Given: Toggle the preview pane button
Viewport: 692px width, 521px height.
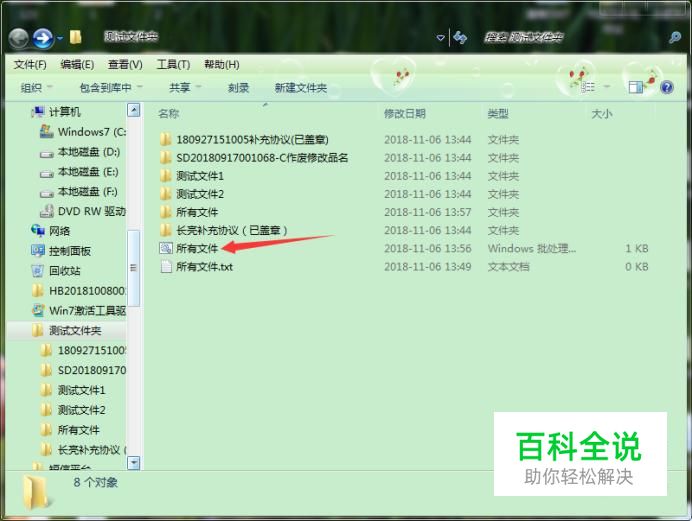Looking at the screenshot, I should point(636,87).
